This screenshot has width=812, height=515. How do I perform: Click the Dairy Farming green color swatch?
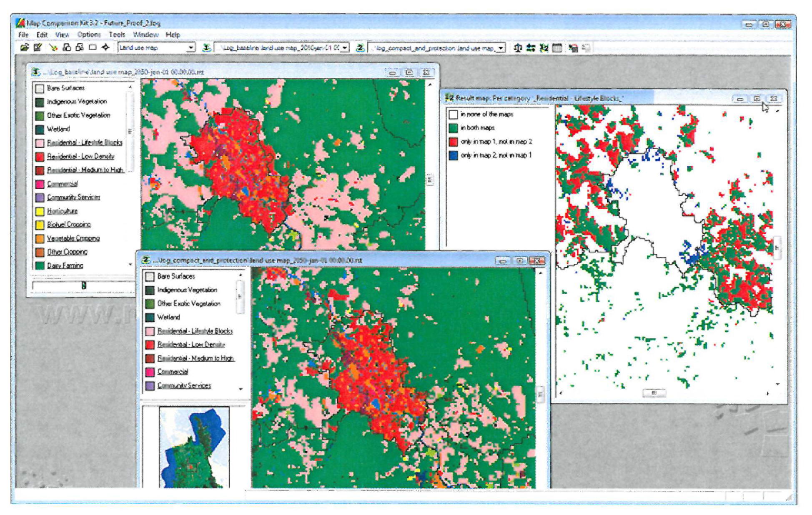40,265
